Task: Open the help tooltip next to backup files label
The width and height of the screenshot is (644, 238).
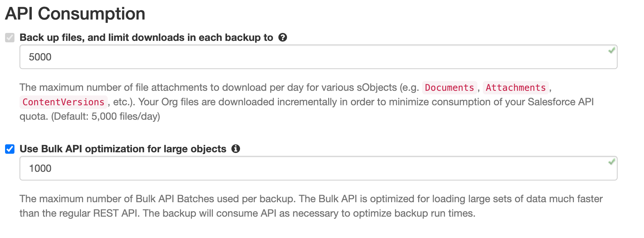Action: click(x=283, y=37)
